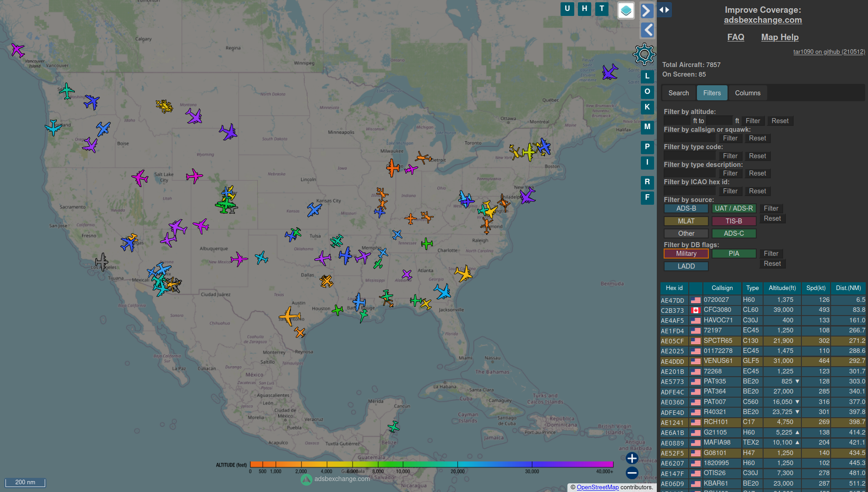Sort table by Callsign column
The width and height of the screenshot is (868, 492).
click(x=722, y=288)
